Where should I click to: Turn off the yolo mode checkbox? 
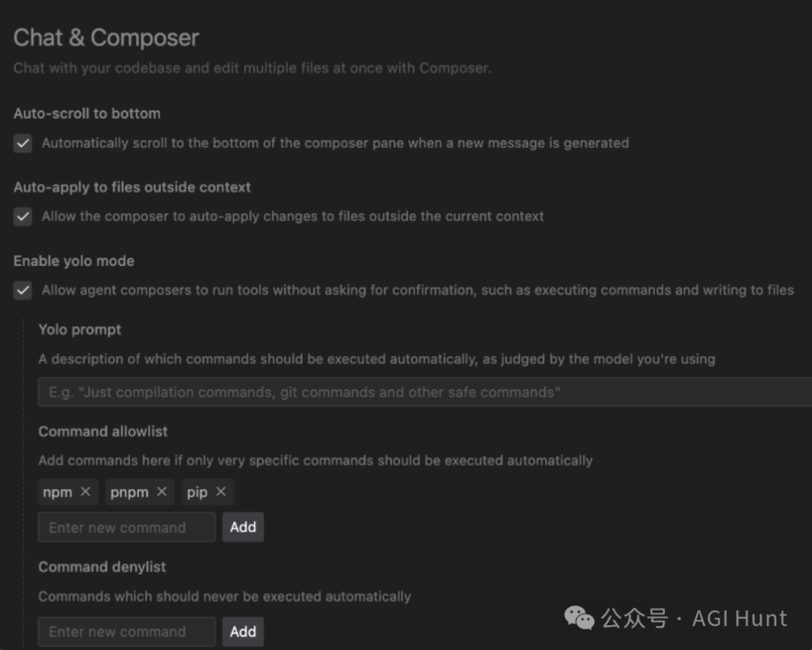coord(23,291)
